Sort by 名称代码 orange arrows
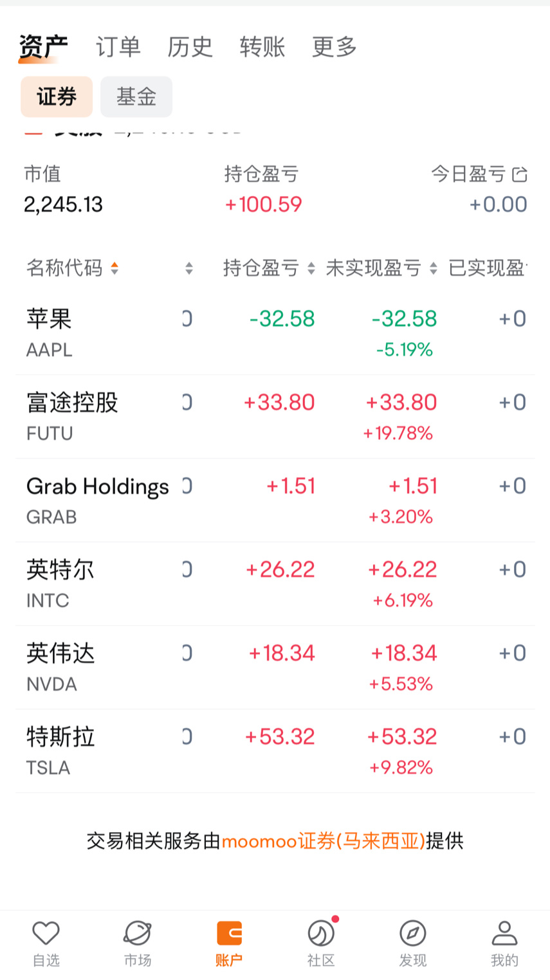Image resolution: width=550 pixels, height=980 pixels. [x=115, y=268]
